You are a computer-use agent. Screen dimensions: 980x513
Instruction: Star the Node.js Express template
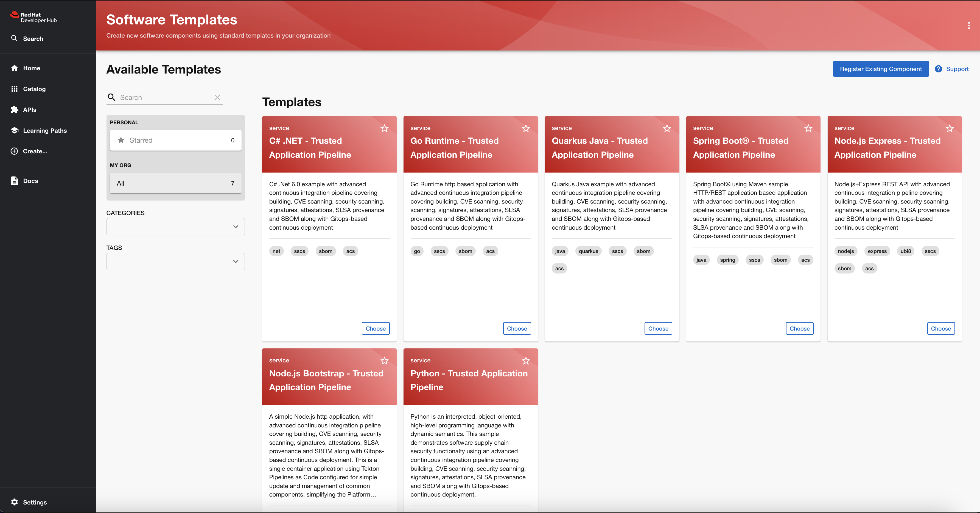coord(950,129)
